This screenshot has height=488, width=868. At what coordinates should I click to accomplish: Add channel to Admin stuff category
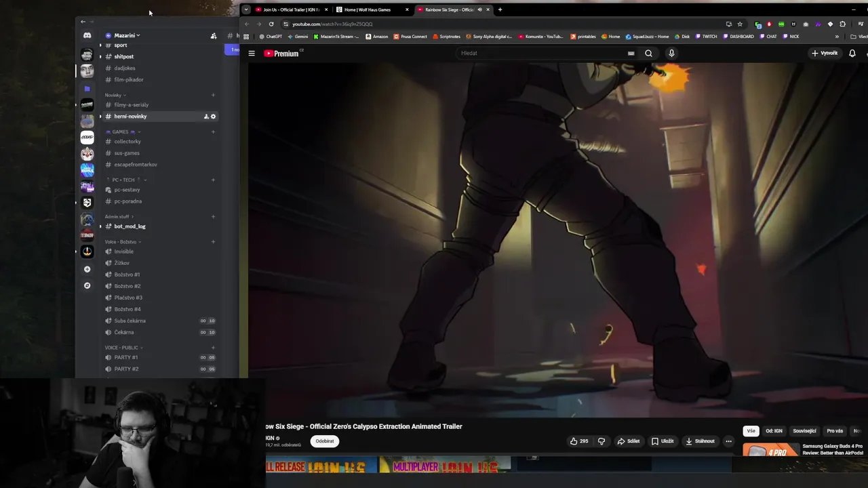213,216
